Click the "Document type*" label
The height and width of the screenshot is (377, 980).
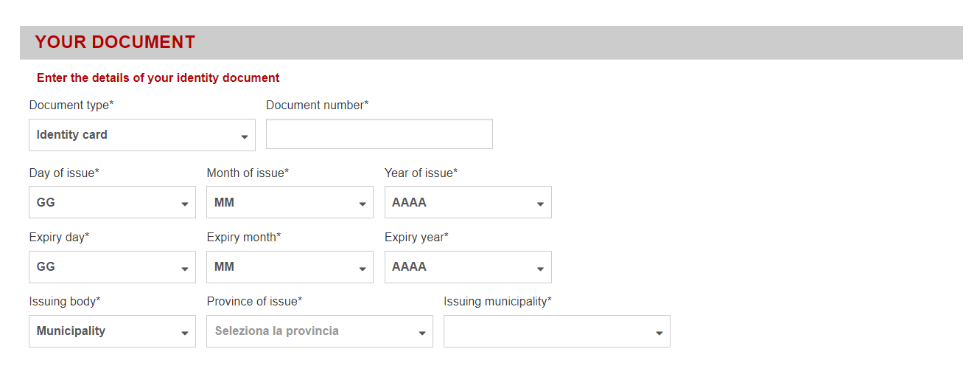(x=71, y=106)
